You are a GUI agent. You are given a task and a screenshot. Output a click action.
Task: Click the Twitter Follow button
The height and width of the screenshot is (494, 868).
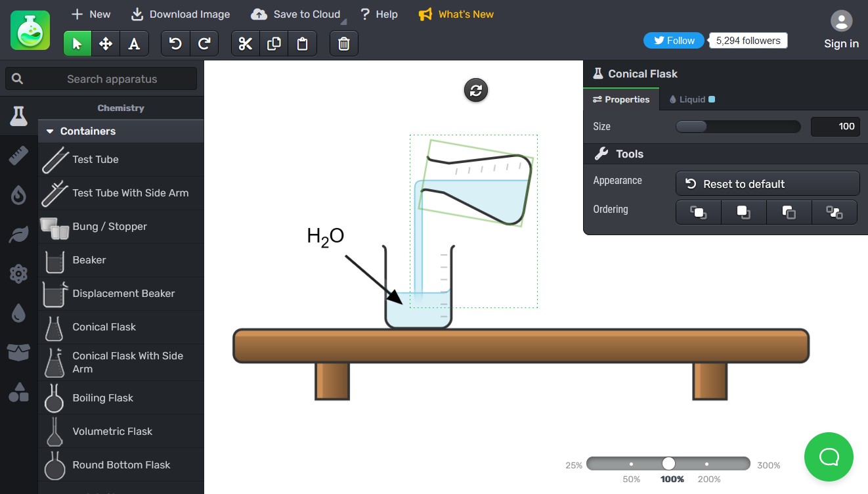coord(673,41)
